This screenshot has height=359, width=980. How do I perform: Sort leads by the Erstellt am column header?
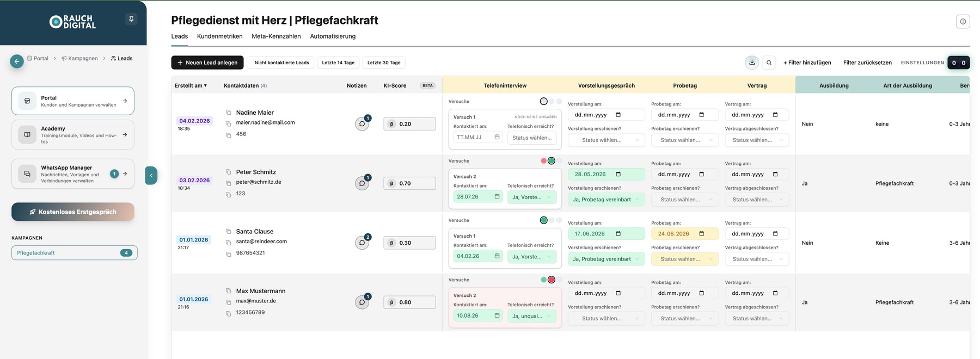pos(191,85)
